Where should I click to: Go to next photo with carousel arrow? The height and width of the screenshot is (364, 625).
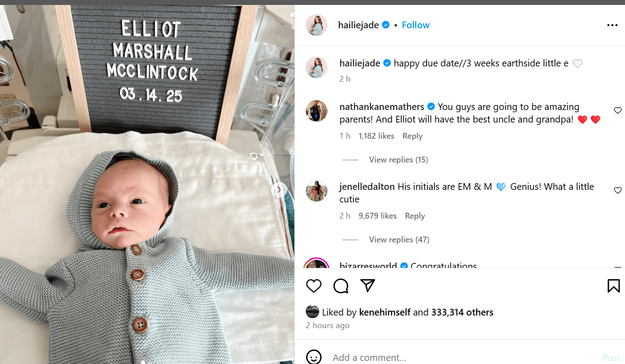click(x=279, y=190)
